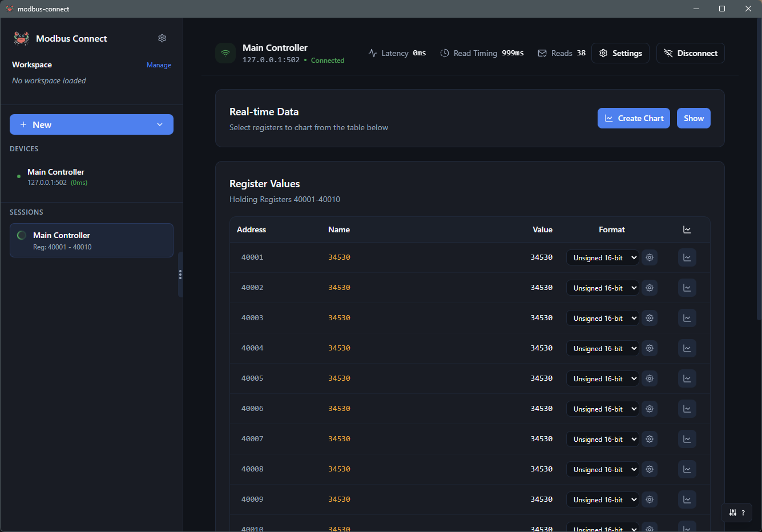
Task: Open format dropdown for register 40003
Action: coord(602,318)
